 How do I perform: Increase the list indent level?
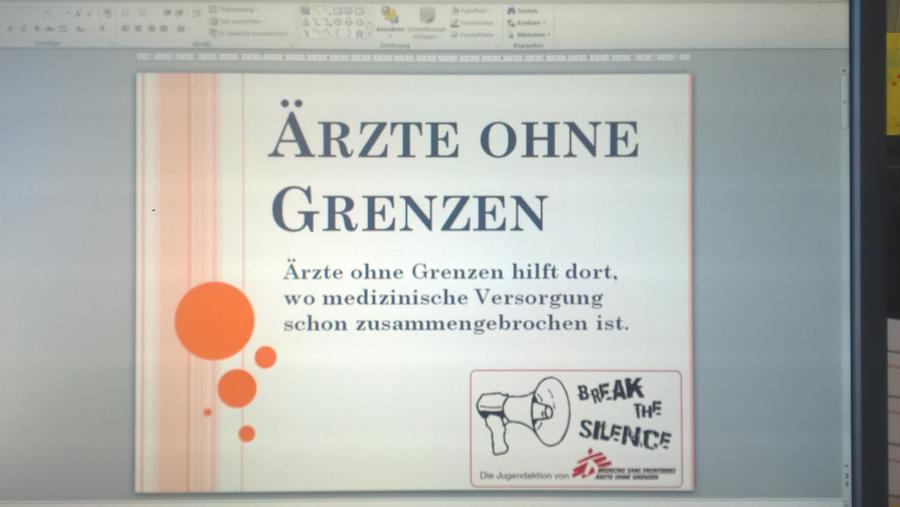179,13
